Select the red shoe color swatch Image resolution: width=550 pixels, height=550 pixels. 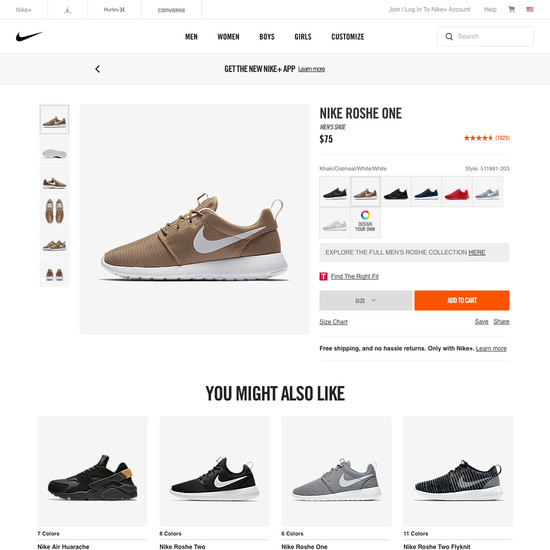click(457, 192)
